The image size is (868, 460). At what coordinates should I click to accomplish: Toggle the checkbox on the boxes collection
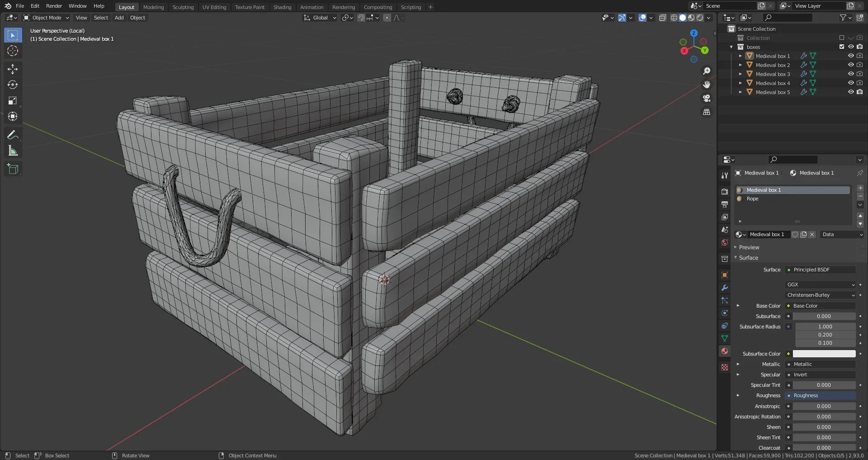(x=841, y=47)
